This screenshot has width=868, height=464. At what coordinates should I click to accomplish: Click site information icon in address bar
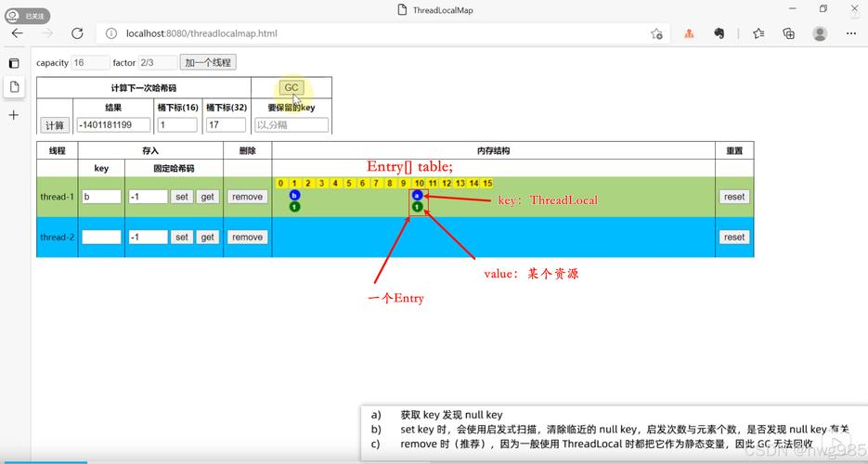tap(110, 33)
